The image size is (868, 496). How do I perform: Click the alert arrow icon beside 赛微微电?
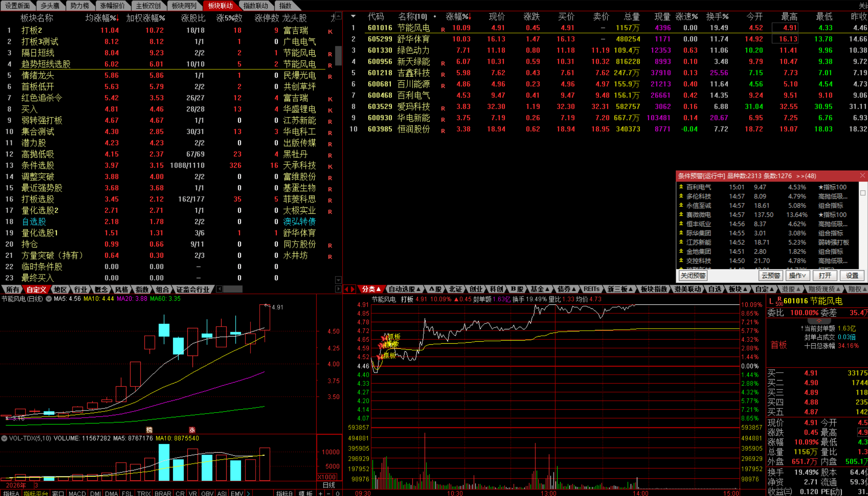coord(681,214)
